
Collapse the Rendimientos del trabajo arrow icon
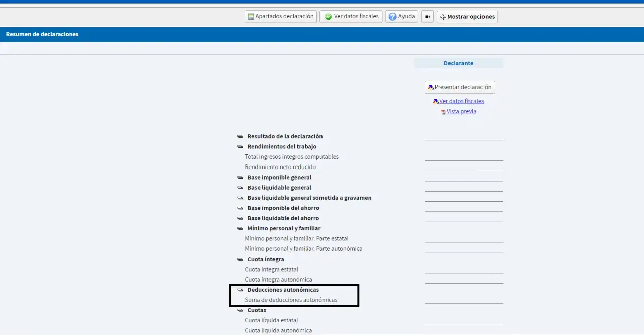tap(240, 147)
